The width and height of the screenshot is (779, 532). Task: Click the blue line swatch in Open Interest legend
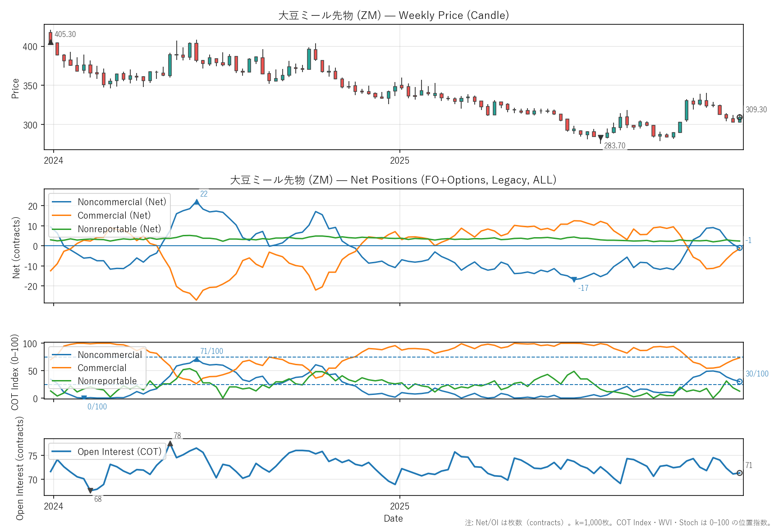coord(62,452)
